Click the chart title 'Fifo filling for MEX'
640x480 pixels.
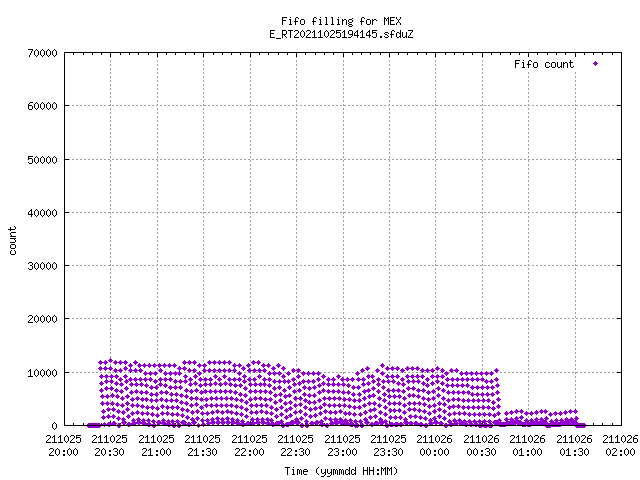(341, 21)
